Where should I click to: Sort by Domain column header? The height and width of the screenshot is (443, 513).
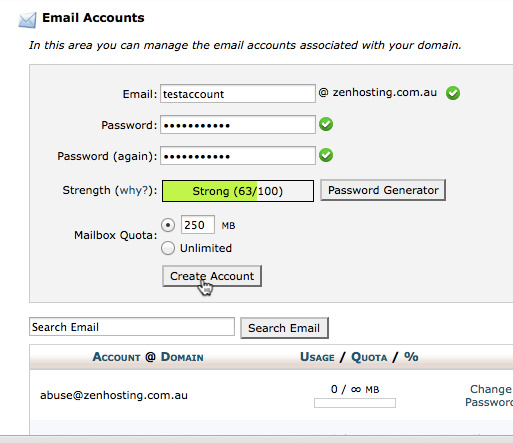(x=182, y=357)
